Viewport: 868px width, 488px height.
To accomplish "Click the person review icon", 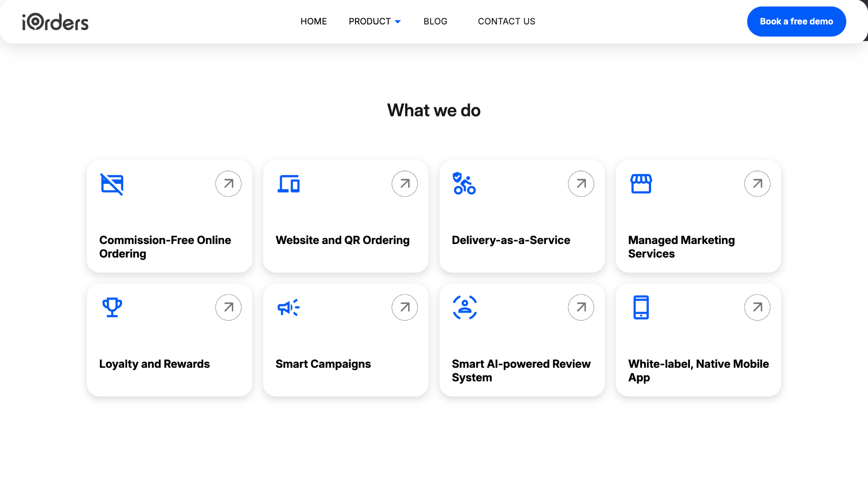I will coord(465,308).
